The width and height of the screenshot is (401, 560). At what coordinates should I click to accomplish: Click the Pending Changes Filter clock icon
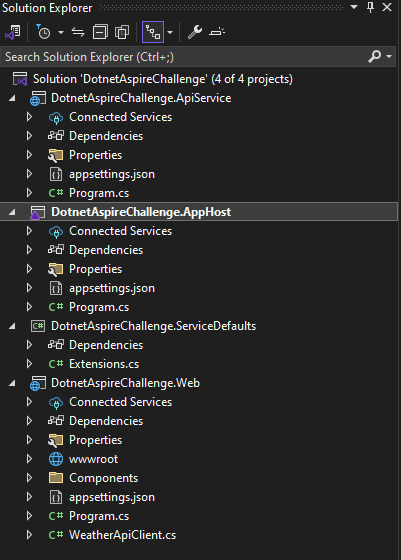click(44, 32)
